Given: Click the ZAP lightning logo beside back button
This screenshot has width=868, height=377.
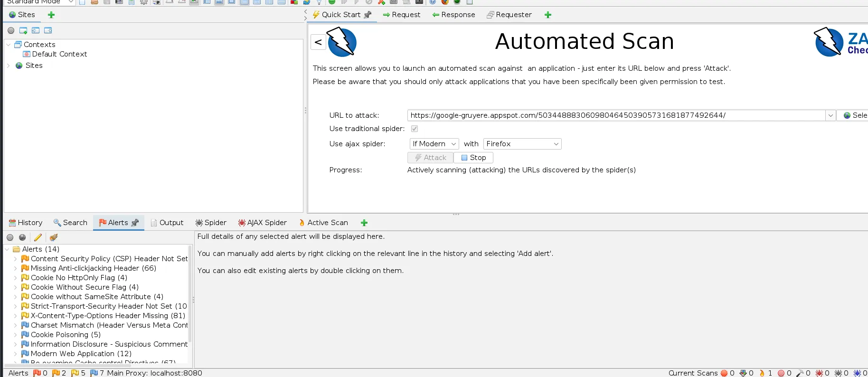Looking at the screenshot, I should 342,42.
